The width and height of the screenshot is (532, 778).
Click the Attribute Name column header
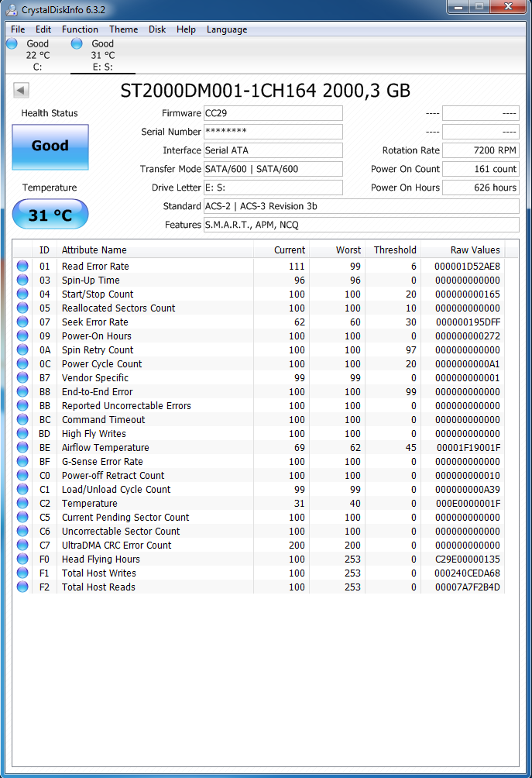click(x=155, y=250)
